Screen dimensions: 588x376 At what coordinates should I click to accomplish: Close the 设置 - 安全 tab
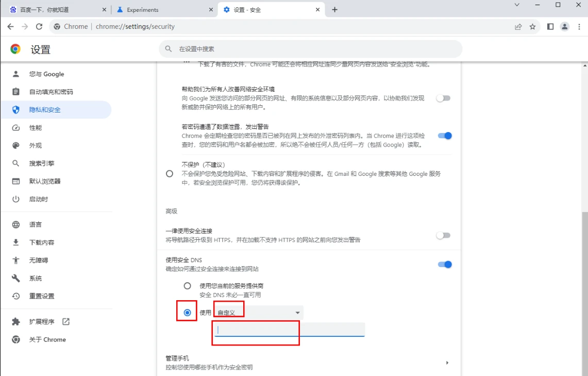pyautogui.click(x=317, y=10)
